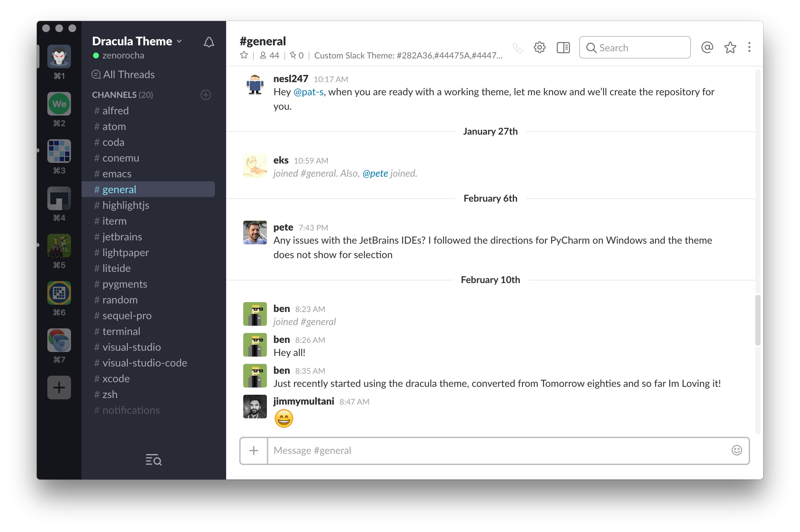The image size is (800, 532).
Task: Open the emoji picker in message box
Action: 737,450
